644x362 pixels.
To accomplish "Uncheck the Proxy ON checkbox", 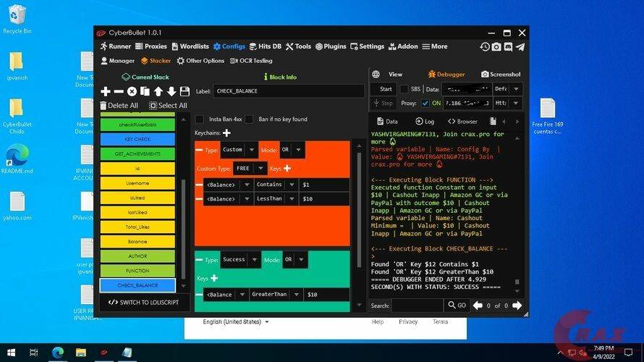I will click(425, 103).
